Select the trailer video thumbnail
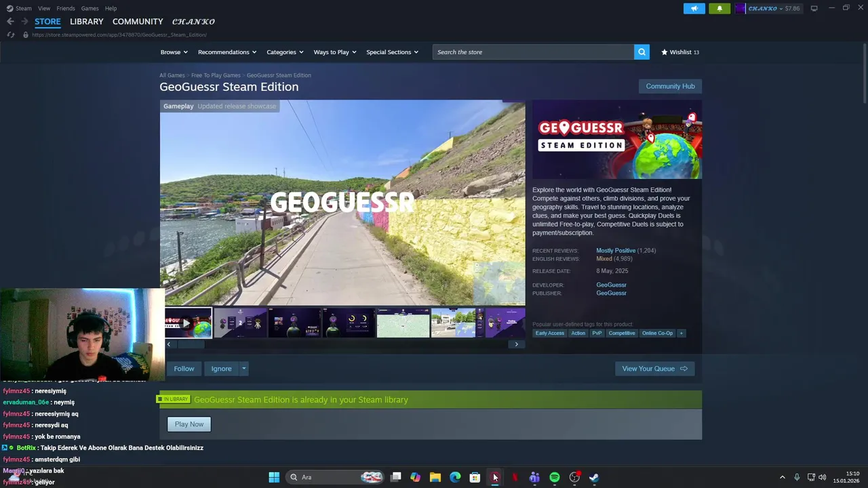Screen dimensions: 868x488 click(188, 323)
